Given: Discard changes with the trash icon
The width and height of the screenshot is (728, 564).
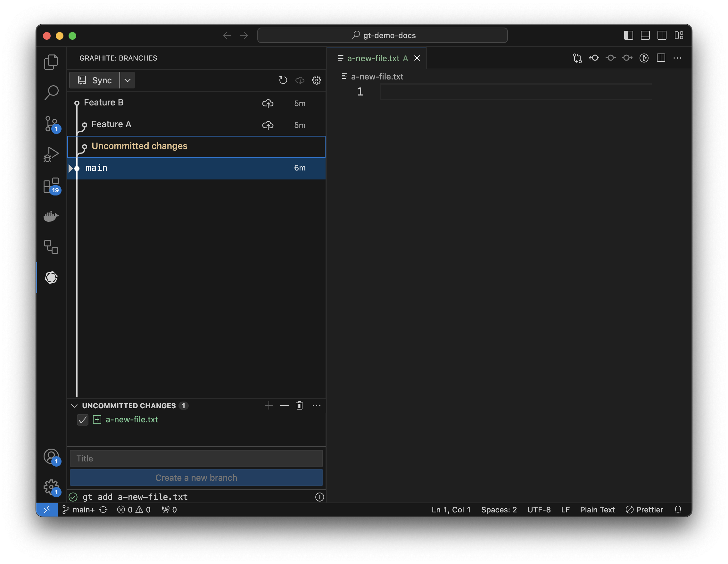Looking at the screenshot, I should pos(299,405).
